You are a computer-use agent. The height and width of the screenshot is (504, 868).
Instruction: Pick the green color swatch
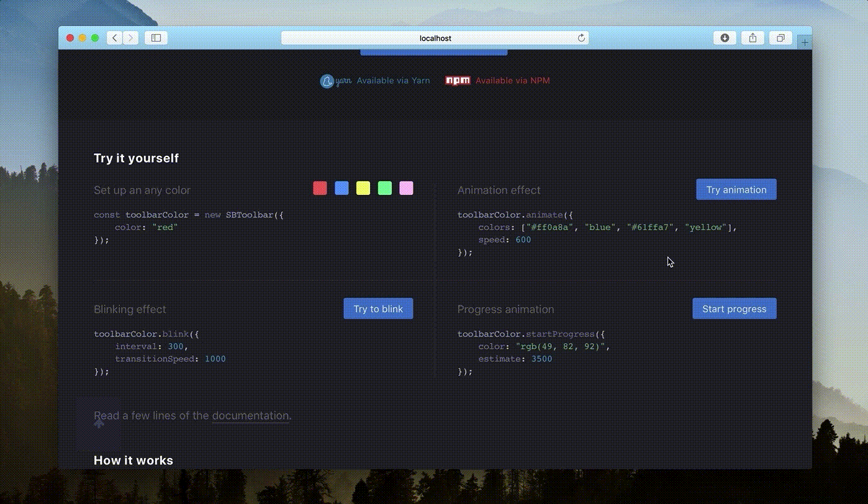(385, 188)
